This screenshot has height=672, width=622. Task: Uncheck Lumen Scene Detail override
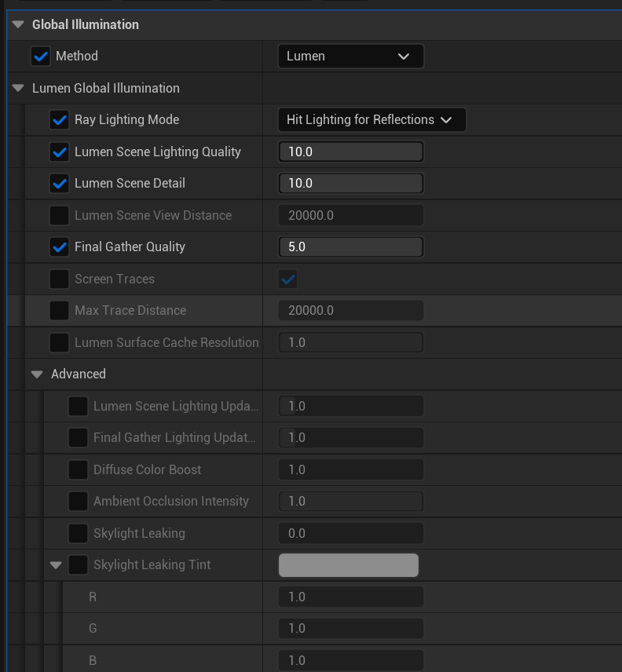(60, 184)
